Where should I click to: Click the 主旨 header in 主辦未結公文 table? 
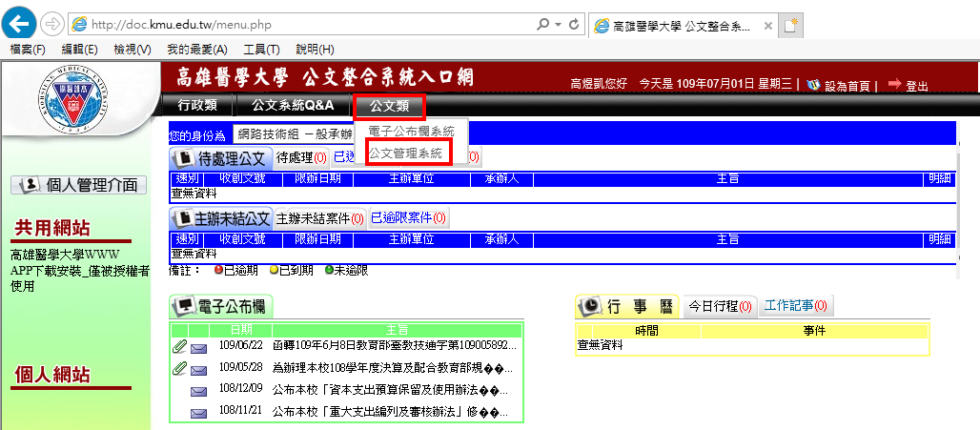tap(728, 238)
